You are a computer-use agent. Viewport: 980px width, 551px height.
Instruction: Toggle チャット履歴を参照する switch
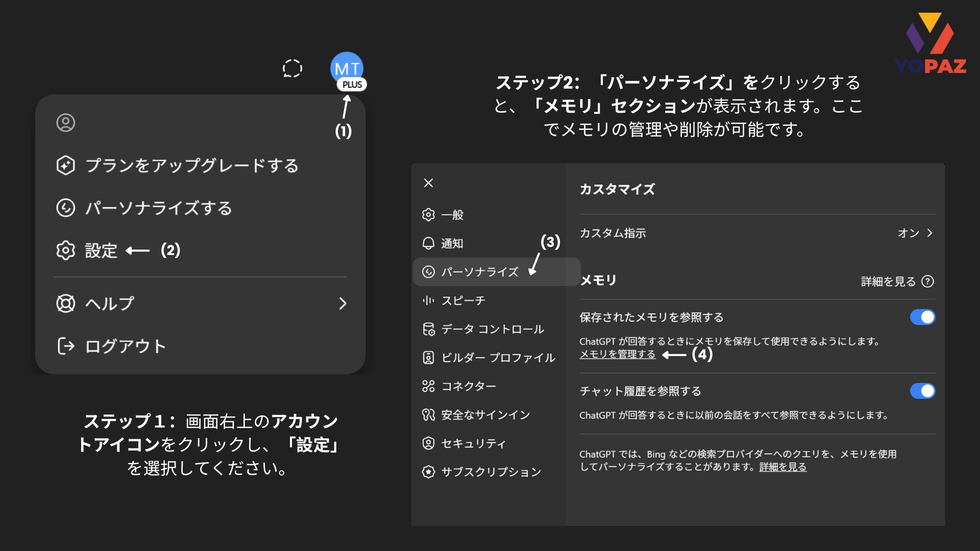pyautogui.click(x=922, y=391)
